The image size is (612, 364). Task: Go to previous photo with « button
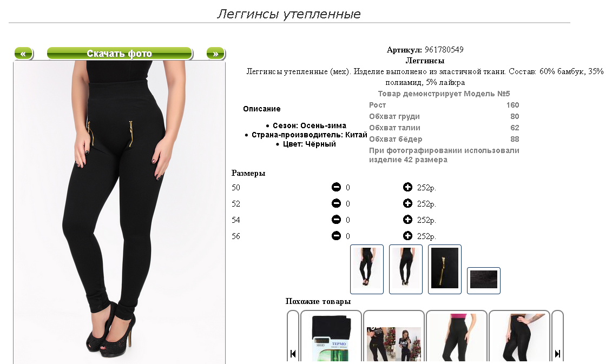pos(23,54)
